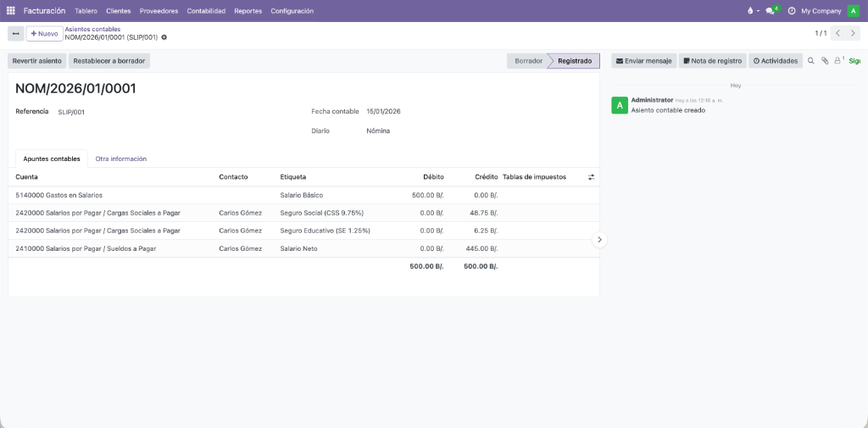Show followers person icon
This screenshot has width=868, height=428.
[838, 60]
